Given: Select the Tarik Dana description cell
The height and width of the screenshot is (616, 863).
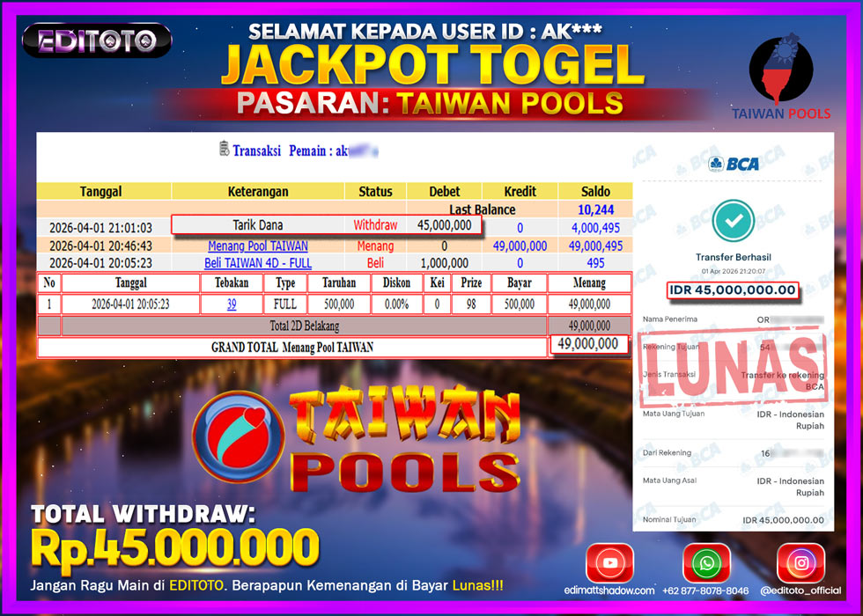Looking at the screenshot, I should [257, 225].
